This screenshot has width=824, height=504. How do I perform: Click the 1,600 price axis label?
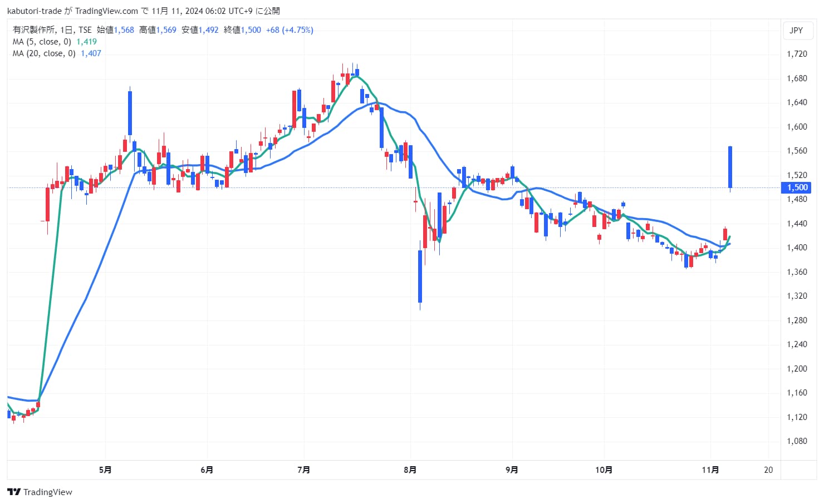coord(797,127)
